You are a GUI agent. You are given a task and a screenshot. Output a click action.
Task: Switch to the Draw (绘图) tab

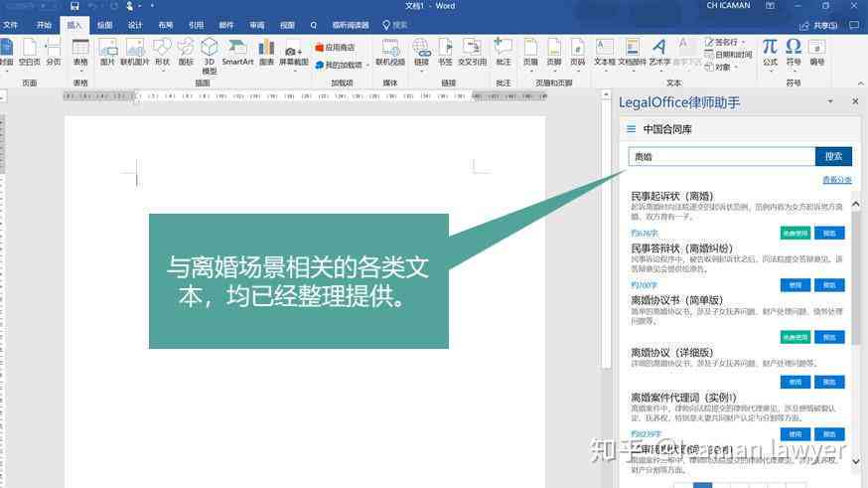coord(104,25)
